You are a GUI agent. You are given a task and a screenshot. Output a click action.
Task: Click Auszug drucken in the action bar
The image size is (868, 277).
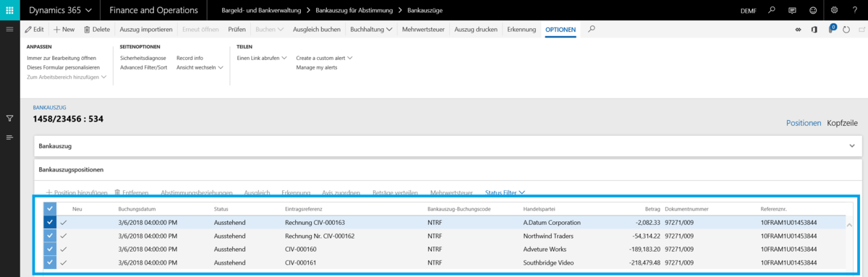(x=476, y=29)
